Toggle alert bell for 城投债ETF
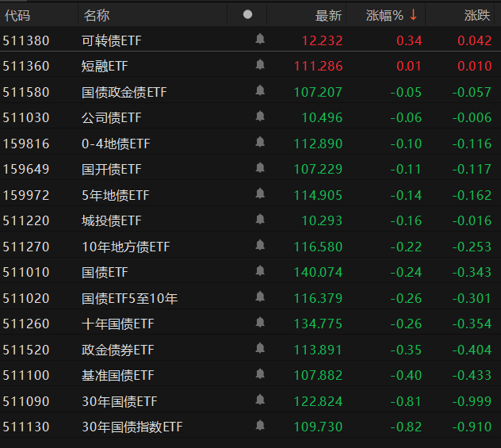The image size is (501, 448). pyautogui.click(x=260, y=220)
